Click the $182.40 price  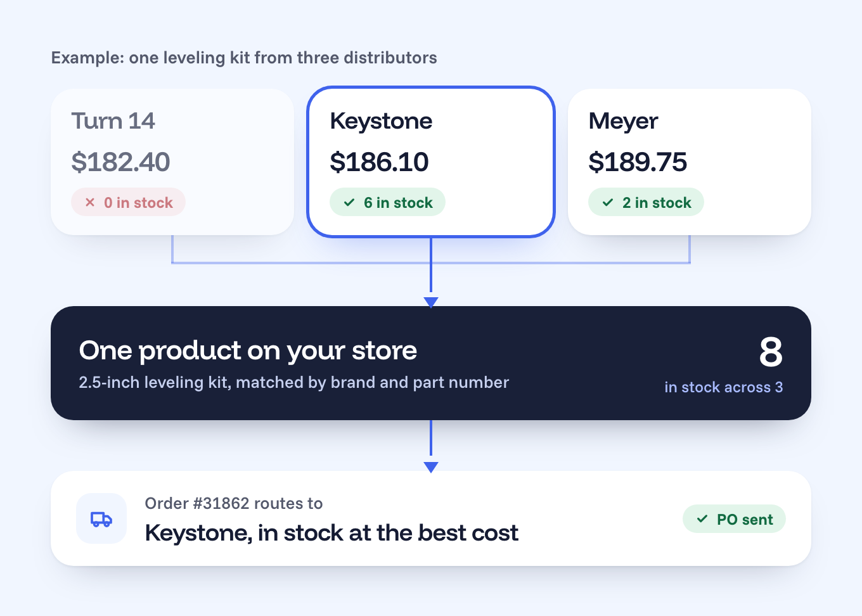pos(120,162)
